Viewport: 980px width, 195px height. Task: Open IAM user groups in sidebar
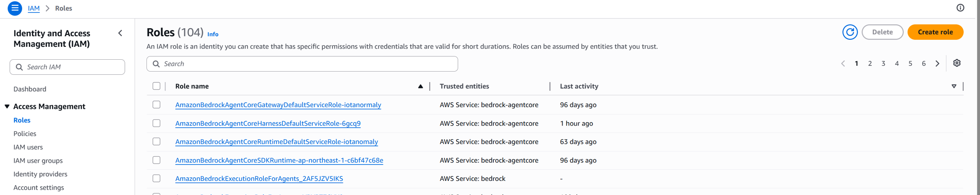tap(38, 161)
